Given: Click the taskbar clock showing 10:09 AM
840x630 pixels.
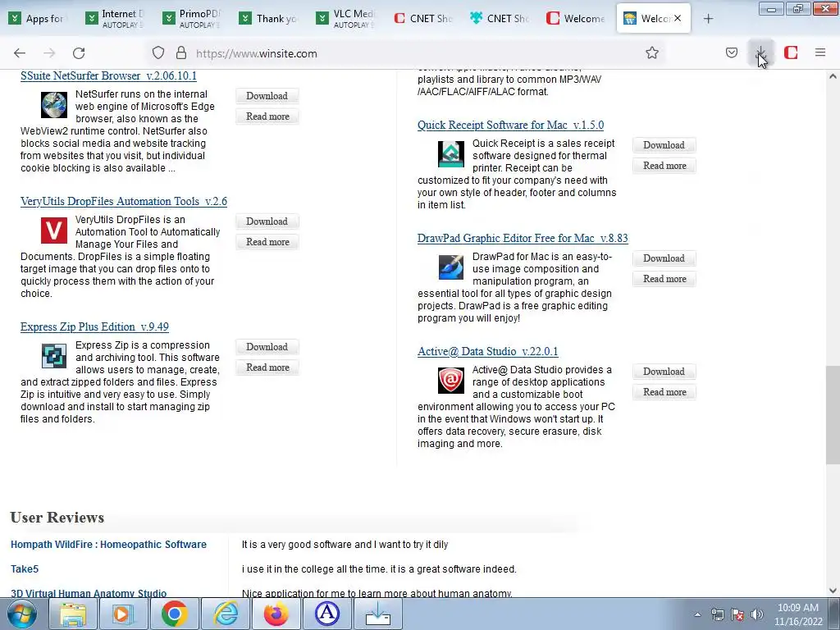Looking at the screenshot, I should [x=797, y=614].
